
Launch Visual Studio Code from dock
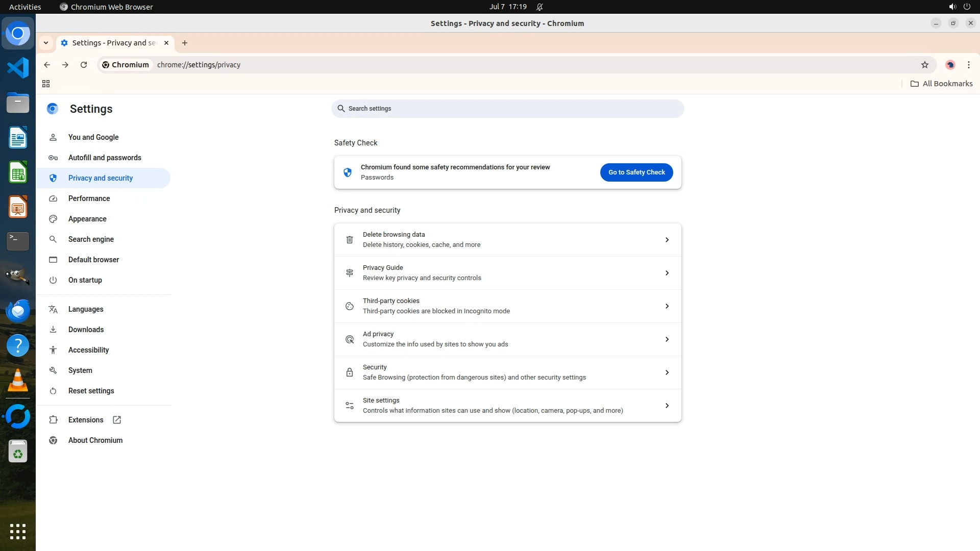pos(18,68)
